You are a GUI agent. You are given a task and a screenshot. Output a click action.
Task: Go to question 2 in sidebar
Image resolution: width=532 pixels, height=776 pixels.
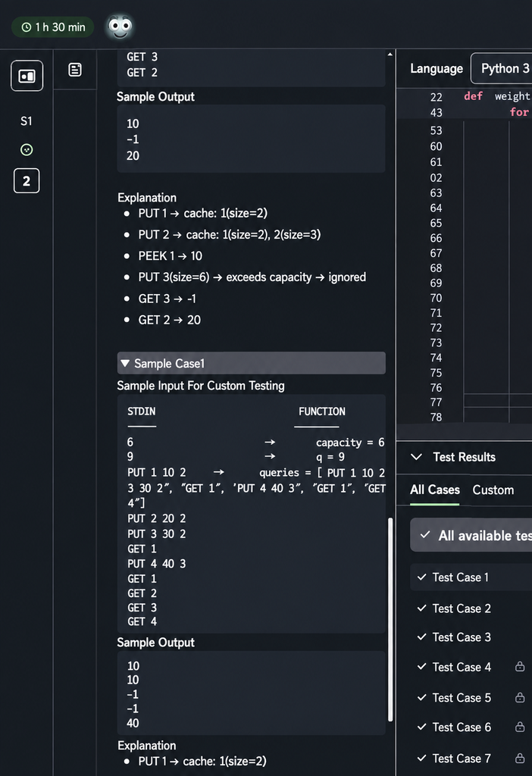(27, 181)
